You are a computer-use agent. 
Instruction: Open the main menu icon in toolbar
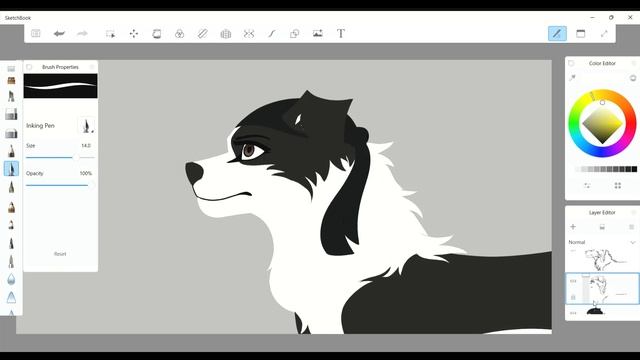coord(36,33)
